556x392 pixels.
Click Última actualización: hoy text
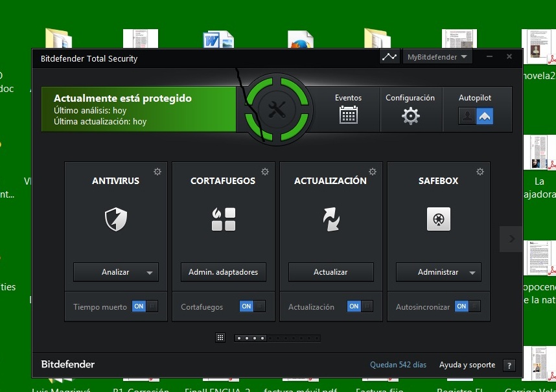[100, 122]
